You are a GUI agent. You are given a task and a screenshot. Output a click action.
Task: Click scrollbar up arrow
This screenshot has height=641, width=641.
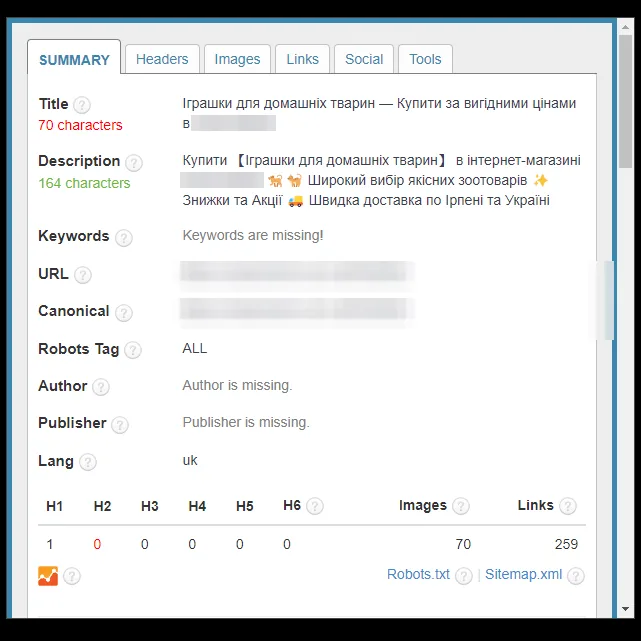tap(625, 27)
